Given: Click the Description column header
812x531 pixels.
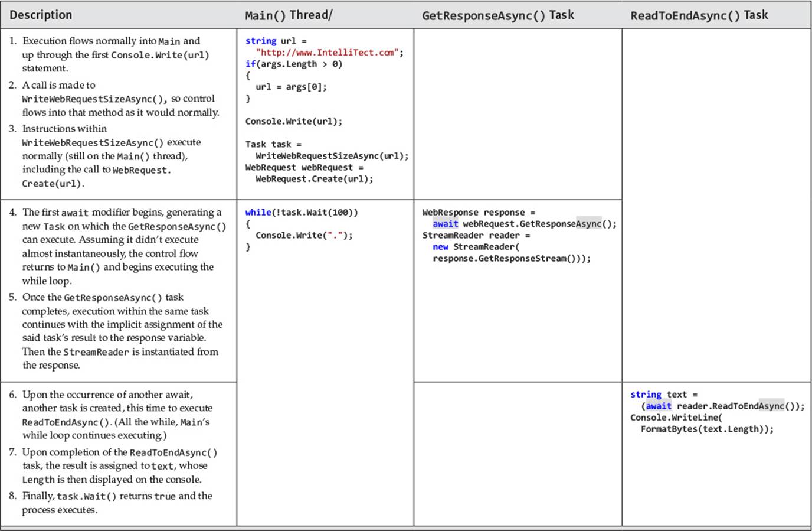Looking at the screenshot, I should pyautogui.click(x=41, y=15).
